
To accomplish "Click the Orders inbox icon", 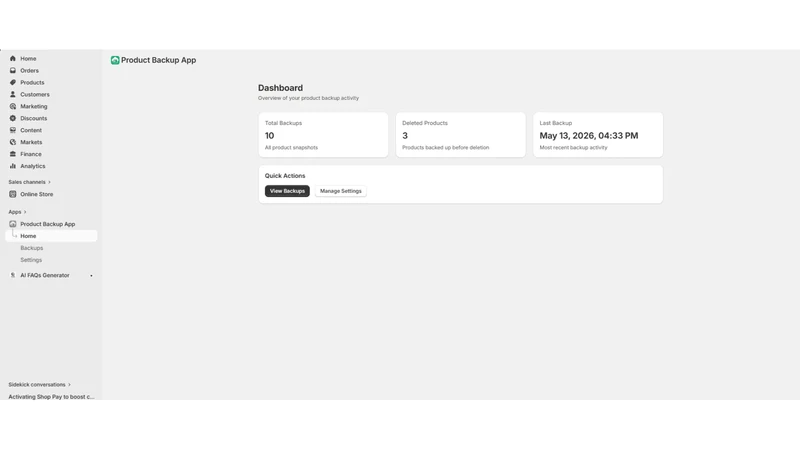I will coord(13,70).
